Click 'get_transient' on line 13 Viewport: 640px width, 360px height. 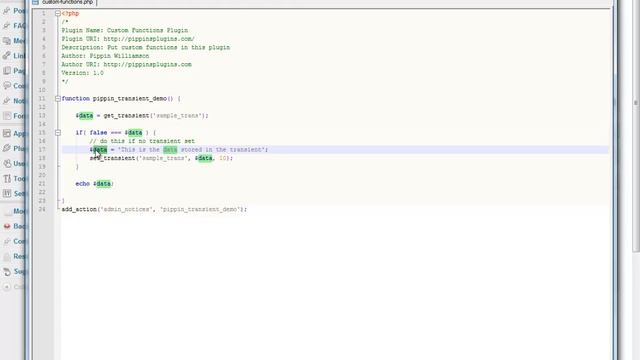pos(126,116)
